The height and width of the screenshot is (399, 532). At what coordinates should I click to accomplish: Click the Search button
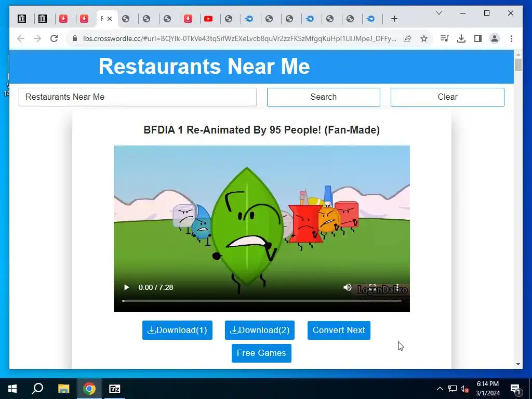tap(323, 97)
